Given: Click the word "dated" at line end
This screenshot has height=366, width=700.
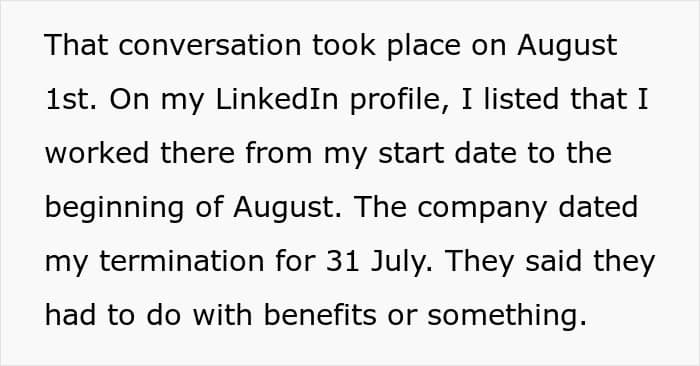Looking at the screenshot, I should tap(598, 208).
